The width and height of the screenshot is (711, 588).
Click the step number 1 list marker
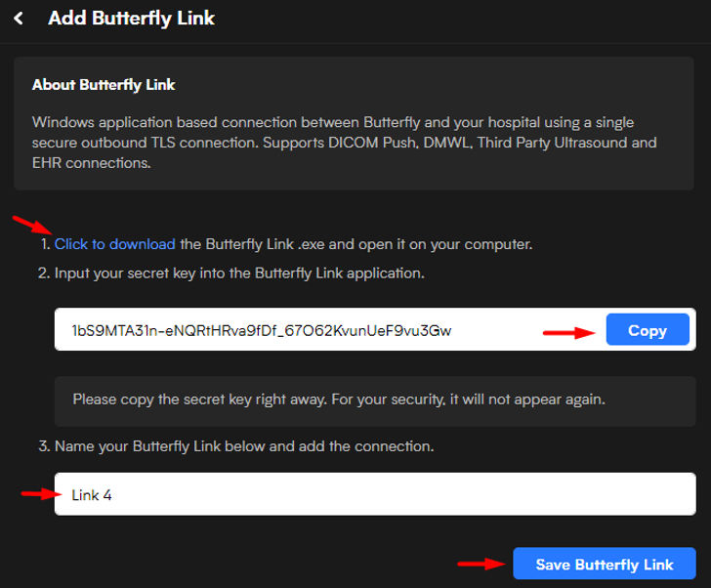click(x=45, y=244)
